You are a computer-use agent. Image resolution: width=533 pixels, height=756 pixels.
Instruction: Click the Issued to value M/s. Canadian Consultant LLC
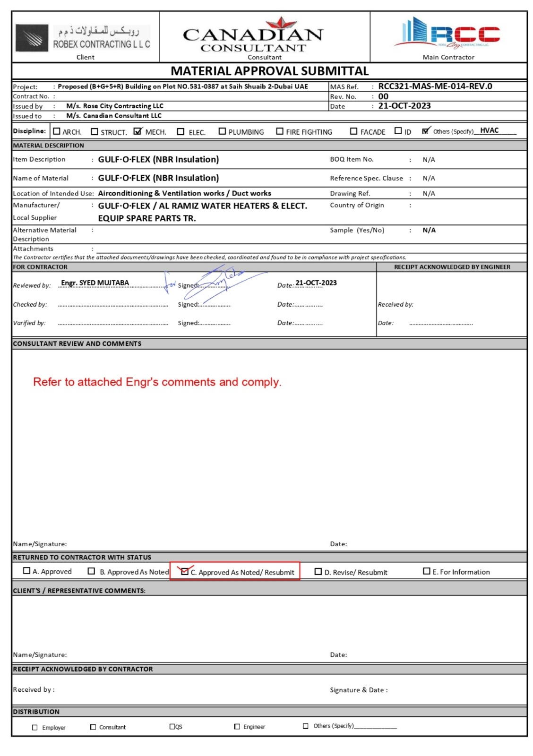click(114, 116)
